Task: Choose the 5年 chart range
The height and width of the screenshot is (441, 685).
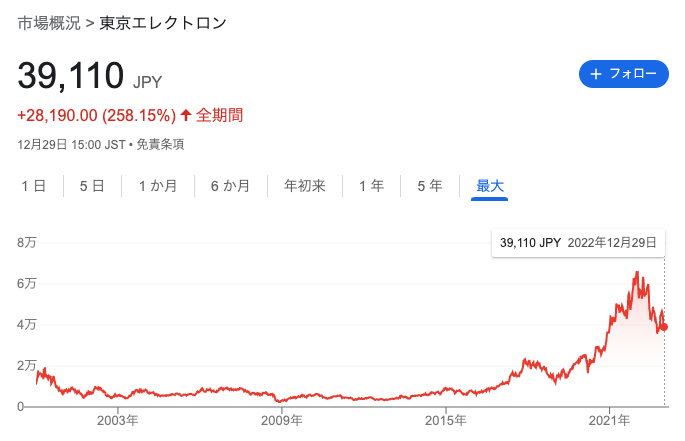Action: tap(429, 185)
